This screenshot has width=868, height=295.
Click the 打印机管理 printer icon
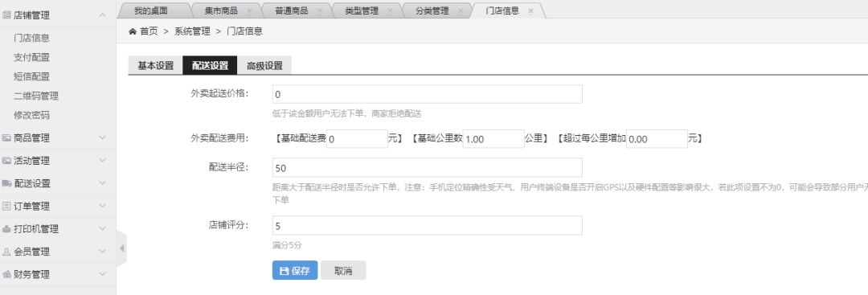[7, 228]
